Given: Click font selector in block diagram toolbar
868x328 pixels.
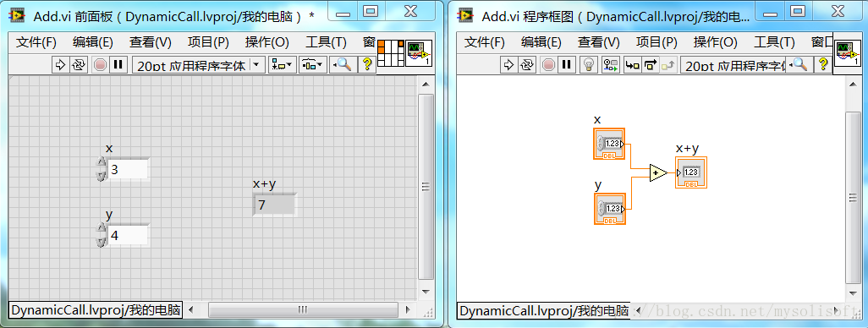Looking at the screenshot, I should (733, 65).
